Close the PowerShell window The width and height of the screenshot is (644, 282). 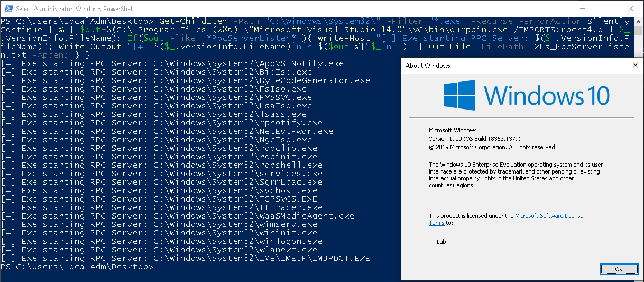pyautogui.click(x=631, y=8)
